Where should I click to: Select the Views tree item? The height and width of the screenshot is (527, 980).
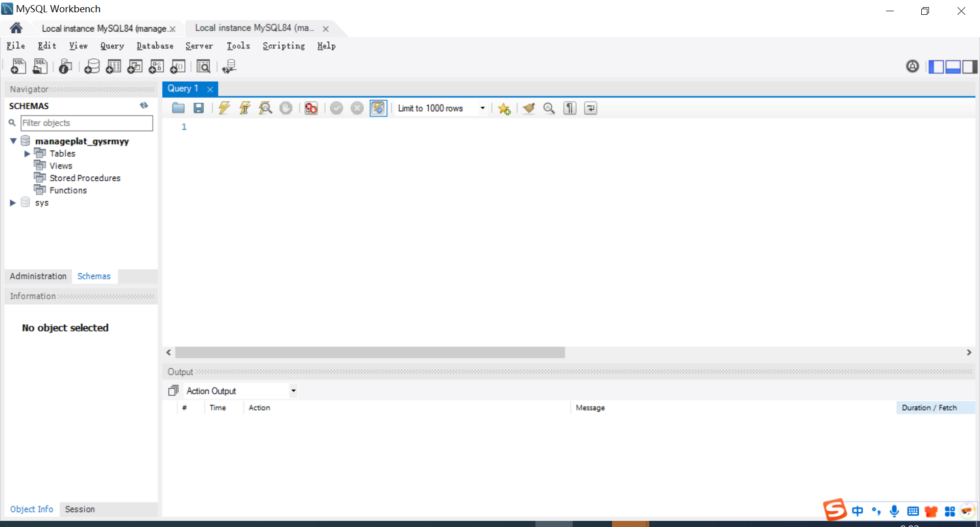61,165
